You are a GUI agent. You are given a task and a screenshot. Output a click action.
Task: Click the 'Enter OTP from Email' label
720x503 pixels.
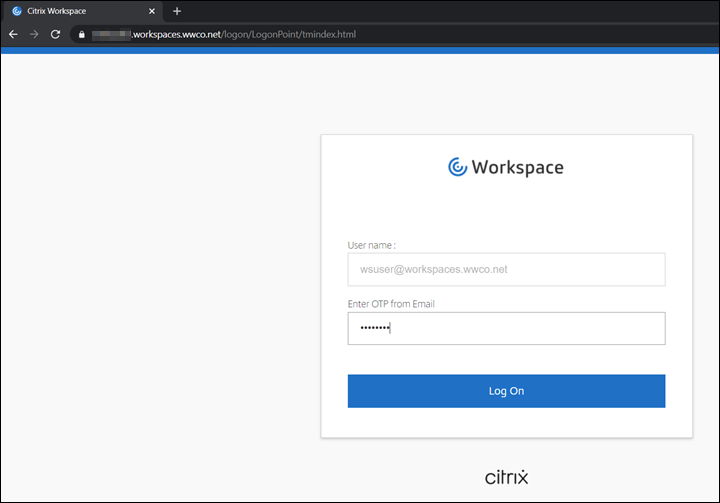pos(391,304)
